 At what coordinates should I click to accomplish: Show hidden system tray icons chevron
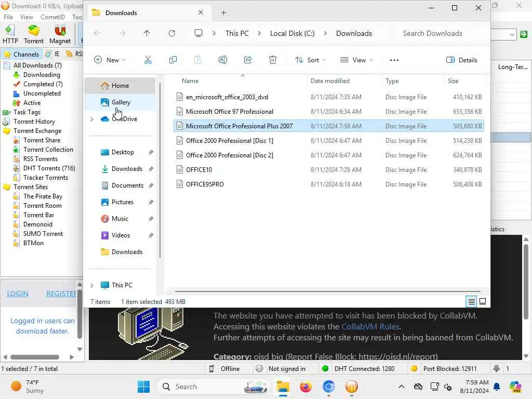pos(402,387)
